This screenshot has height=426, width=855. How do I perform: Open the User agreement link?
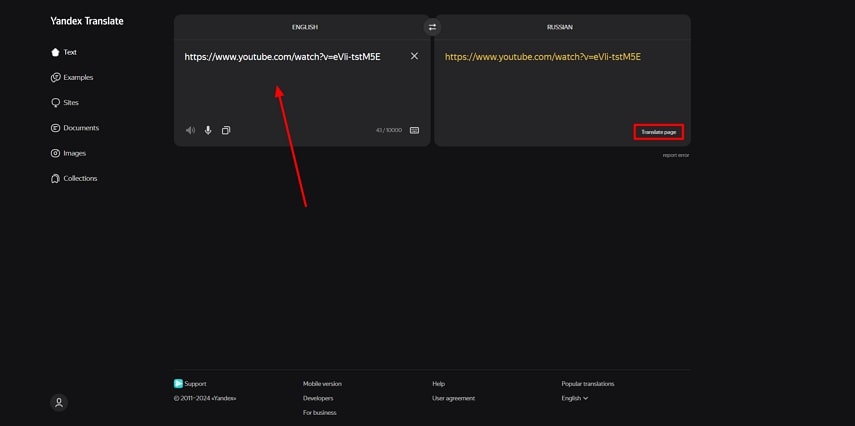click(454, 398)
